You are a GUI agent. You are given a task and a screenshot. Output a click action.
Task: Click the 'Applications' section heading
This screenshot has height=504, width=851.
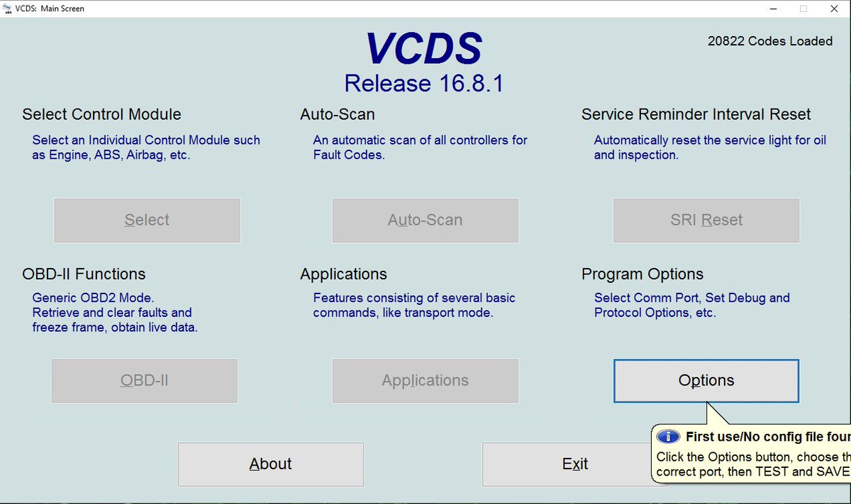344,274
